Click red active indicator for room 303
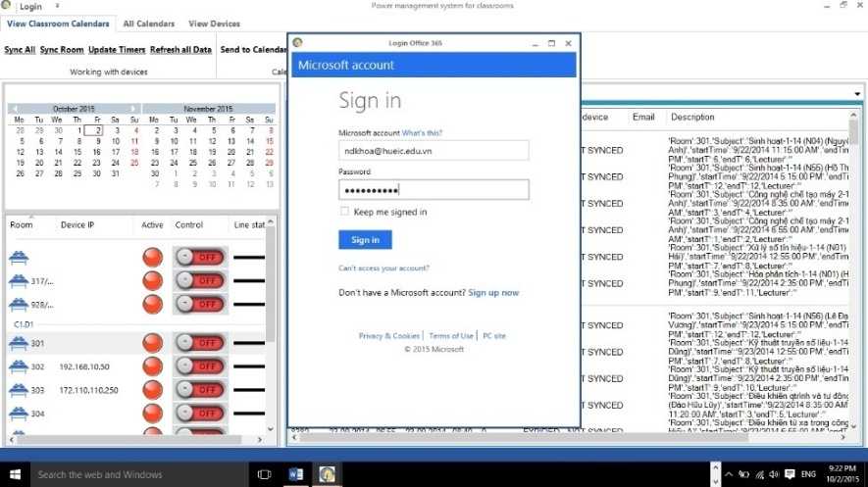Viewport: 868px width, 487px height. [153, 390]
